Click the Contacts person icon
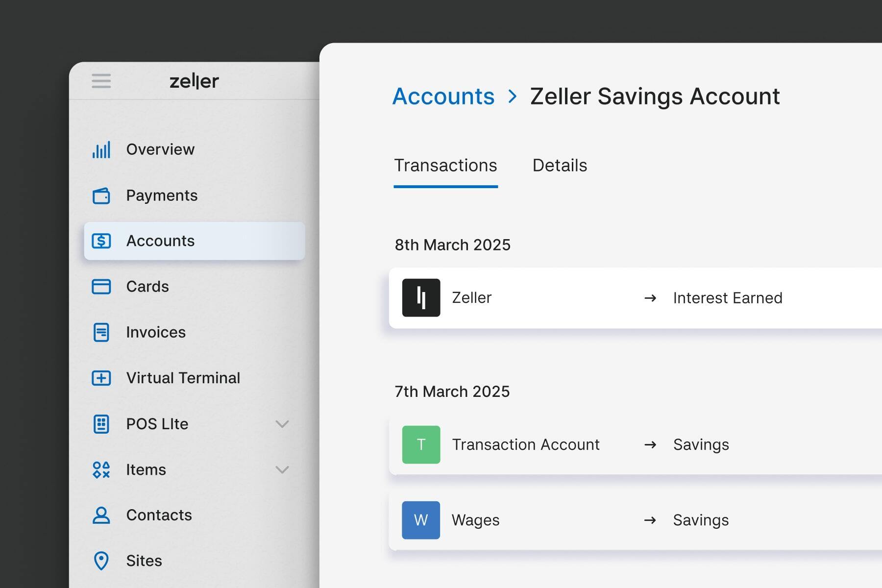Image resolution: width=882 pixels, height=588 pixels. pyautogui.click(x=101, y=515)
